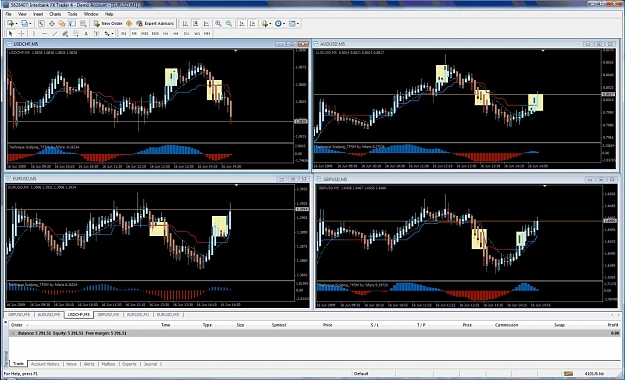
Task: Switch to the EURUSD,M1 chart tab
Action: tap(138, 315)
